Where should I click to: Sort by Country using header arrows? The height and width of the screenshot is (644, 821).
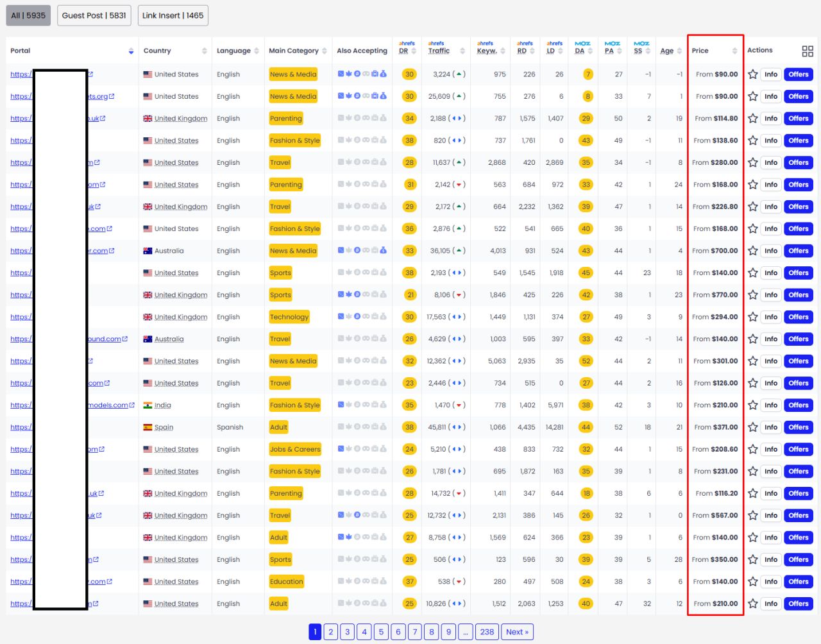click(x=205, y=51)
